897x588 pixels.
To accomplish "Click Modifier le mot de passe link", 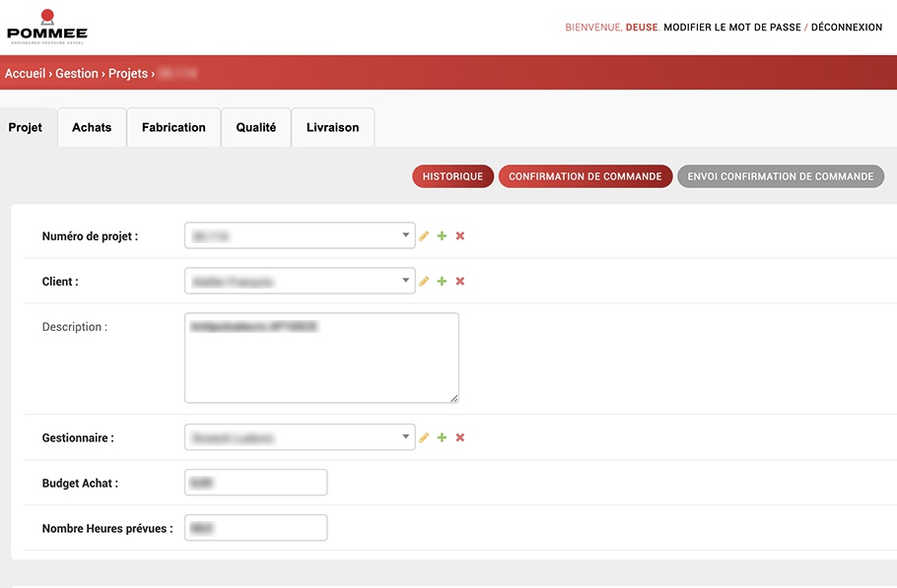I will [732, 27].
